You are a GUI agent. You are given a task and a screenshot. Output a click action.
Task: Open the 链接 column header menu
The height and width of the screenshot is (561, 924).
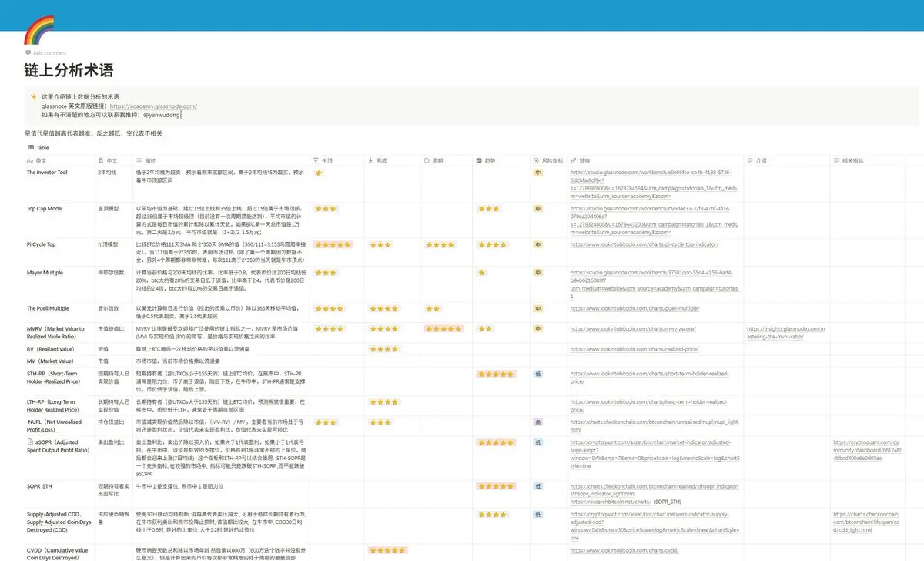pos(655,160)
